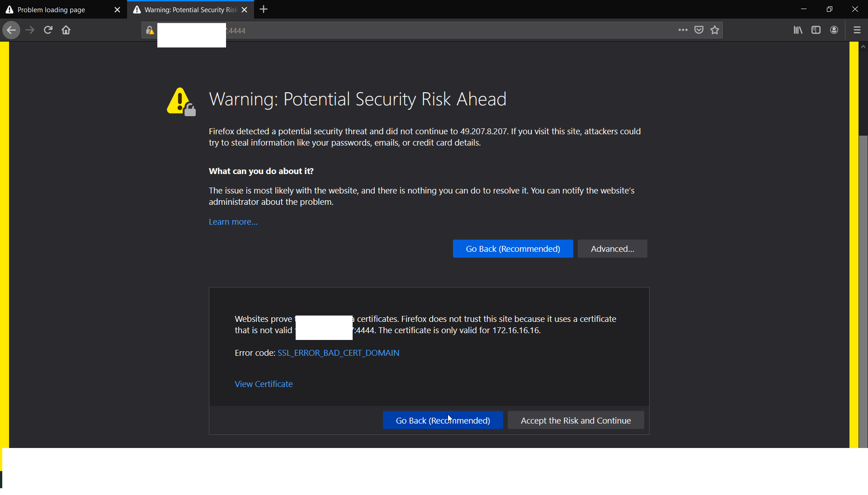Click the Warning: Potential Security Risk Ahead heading

[x=358, y=99]
